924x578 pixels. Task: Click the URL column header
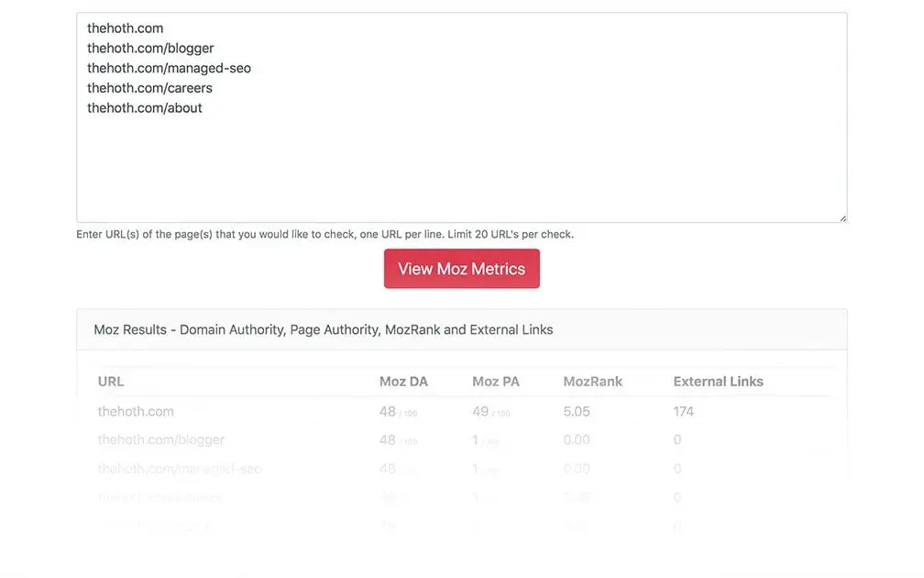click(111, 382)
